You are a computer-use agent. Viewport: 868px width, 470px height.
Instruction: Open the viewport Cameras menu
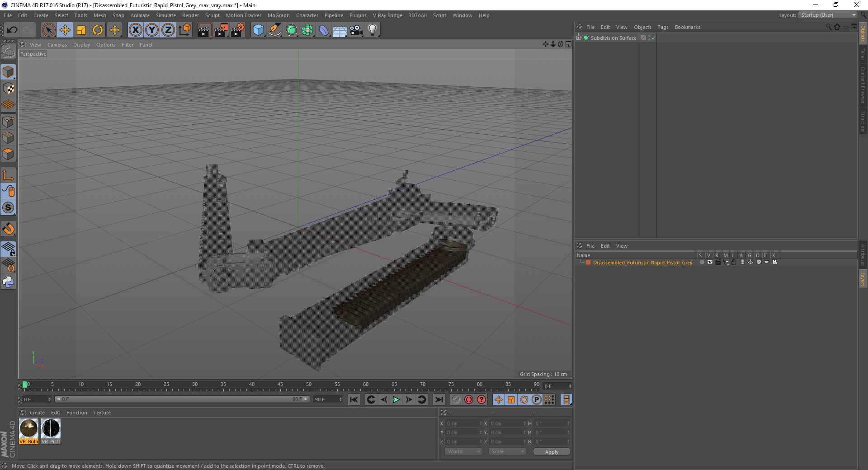[57, 45]
